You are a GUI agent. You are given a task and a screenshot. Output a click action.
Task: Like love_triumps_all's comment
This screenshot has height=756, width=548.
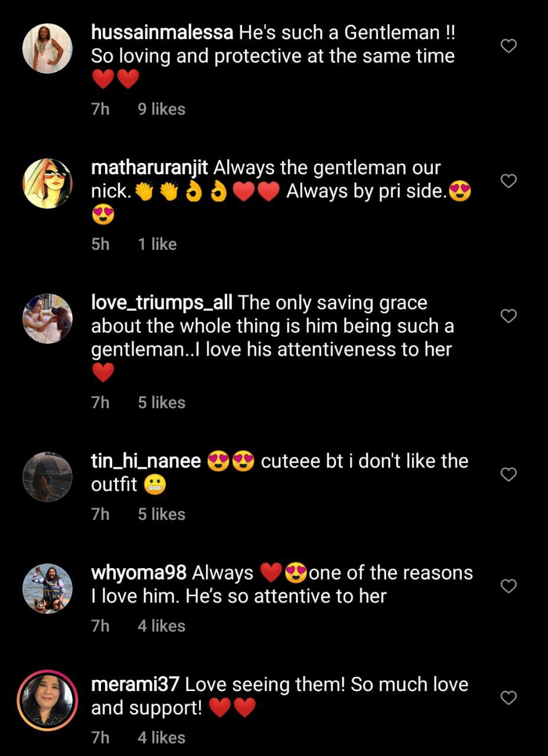point(508,316)
